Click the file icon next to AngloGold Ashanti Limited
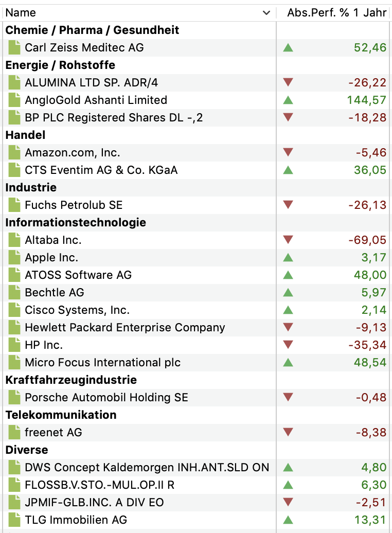The width and height of the screenshot is (392, 533). click(14, 100)
